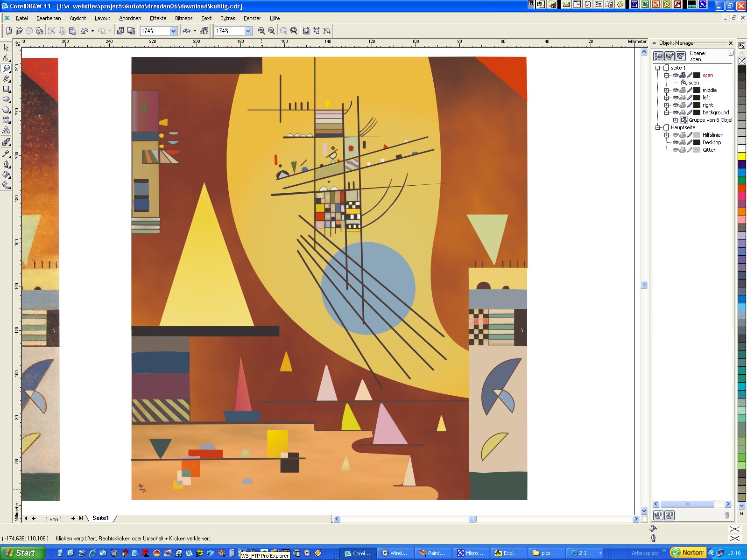Image resolution: width=747 pixels, height=560 pixels.
Task: Click the Paste clipboard icon
Action: point(72,31)
